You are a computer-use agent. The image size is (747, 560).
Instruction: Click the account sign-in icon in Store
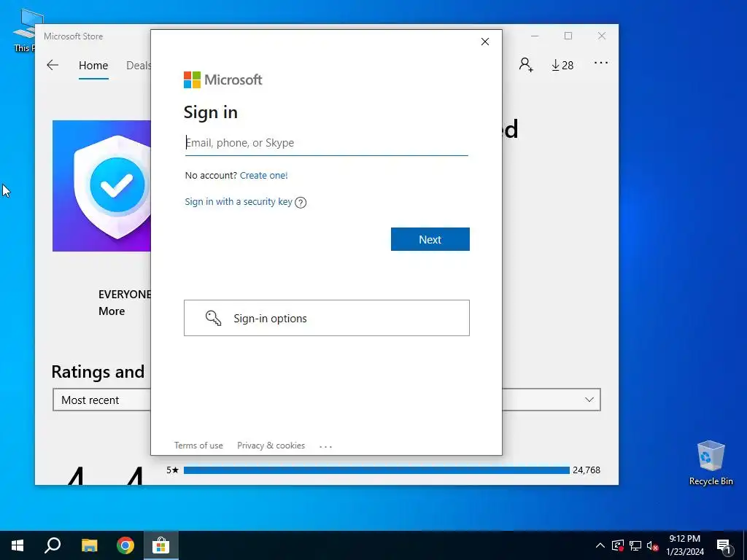[x=526, y=65]
